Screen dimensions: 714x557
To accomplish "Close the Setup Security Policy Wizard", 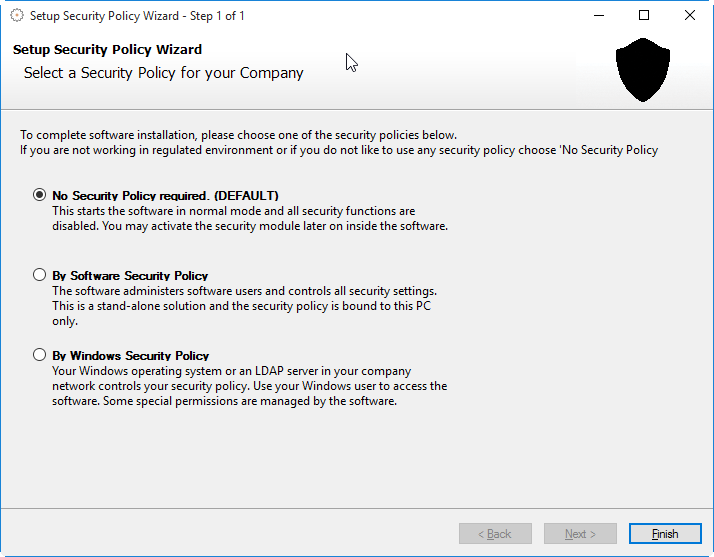I will [x=690, y=16].
